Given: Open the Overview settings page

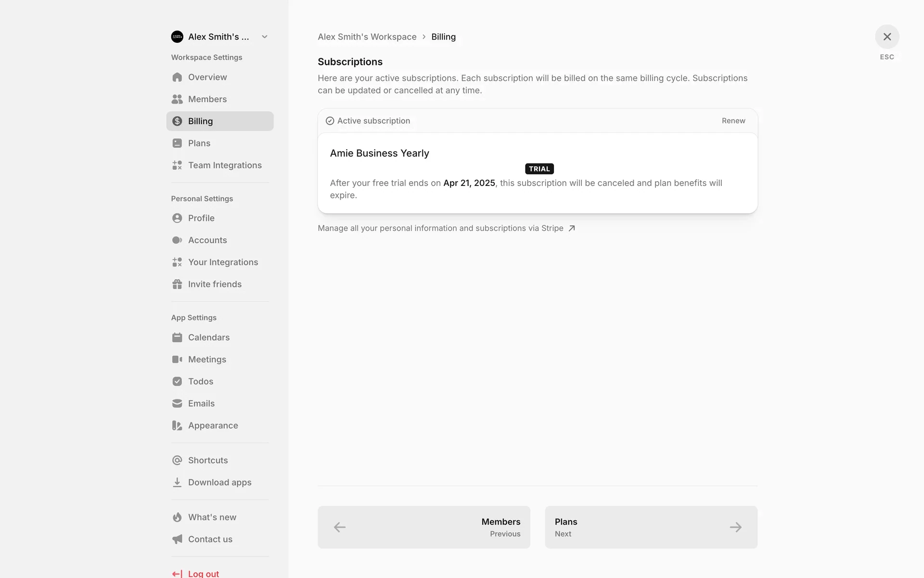Looking at the screenshot, I should 220,77.
